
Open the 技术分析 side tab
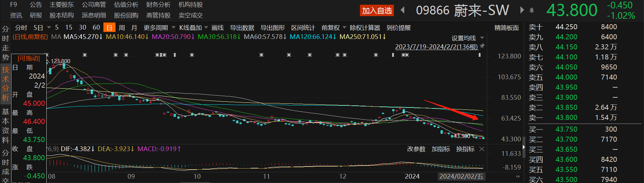[5, 84]
